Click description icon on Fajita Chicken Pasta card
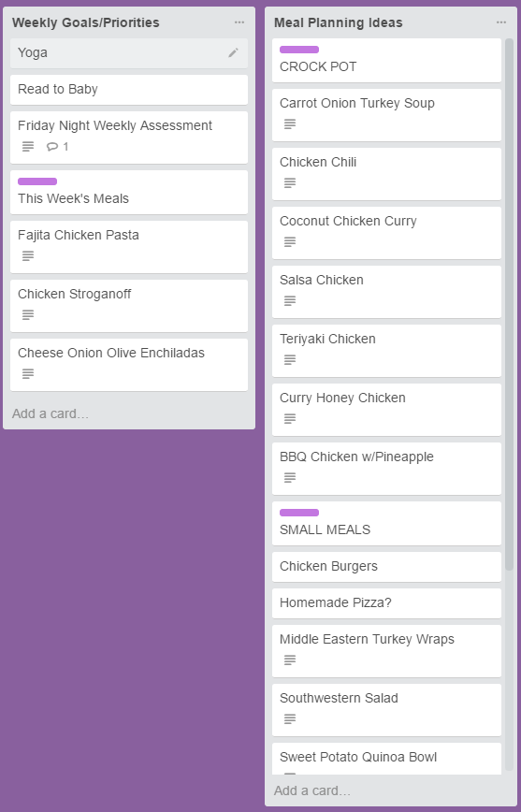The image size is (521, 812). (x=28, y=255)
